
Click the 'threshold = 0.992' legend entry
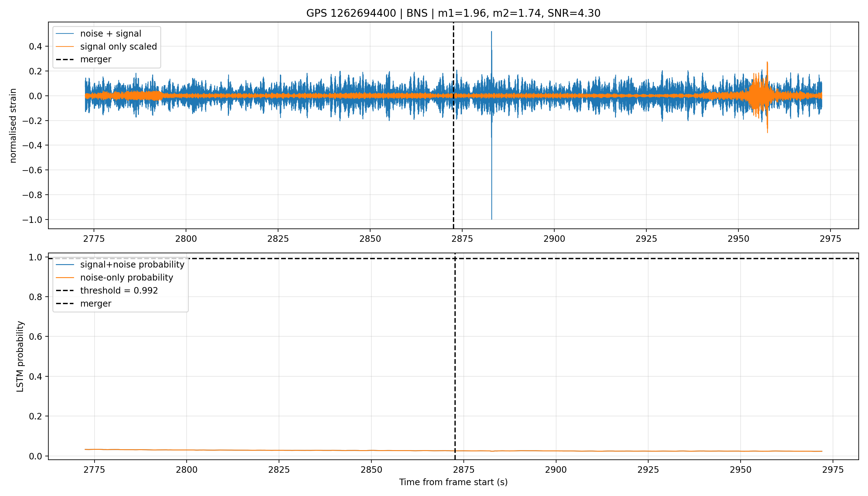click(107, 290)
